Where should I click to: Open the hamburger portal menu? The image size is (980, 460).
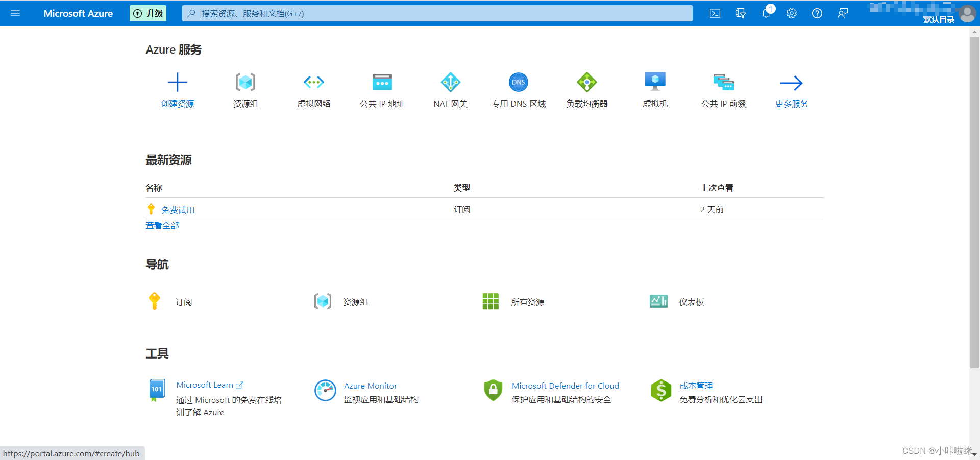15,13
